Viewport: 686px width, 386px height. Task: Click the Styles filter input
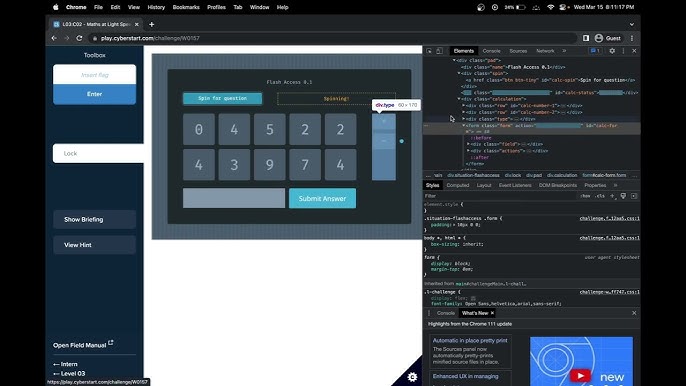click(x=499, y=196)
